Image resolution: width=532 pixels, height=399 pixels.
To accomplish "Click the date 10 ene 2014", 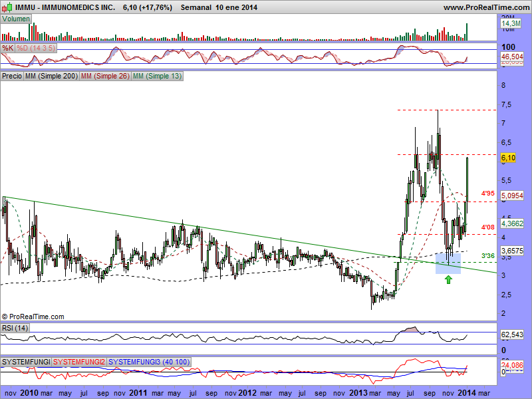I will click(x=236, y=7).
